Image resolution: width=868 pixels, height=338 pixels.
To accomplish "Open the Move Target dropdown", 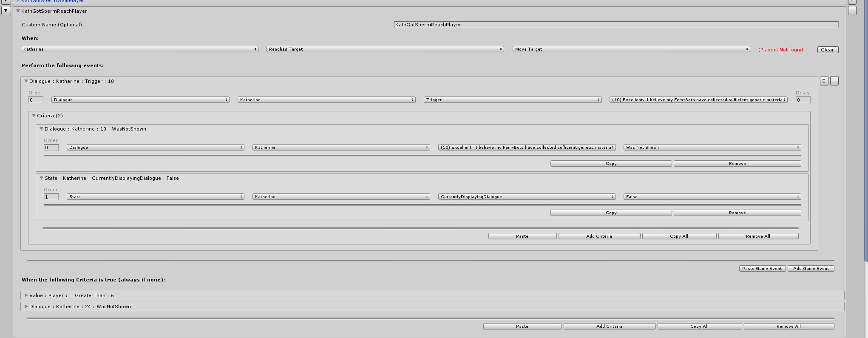I will coord(631,49).
